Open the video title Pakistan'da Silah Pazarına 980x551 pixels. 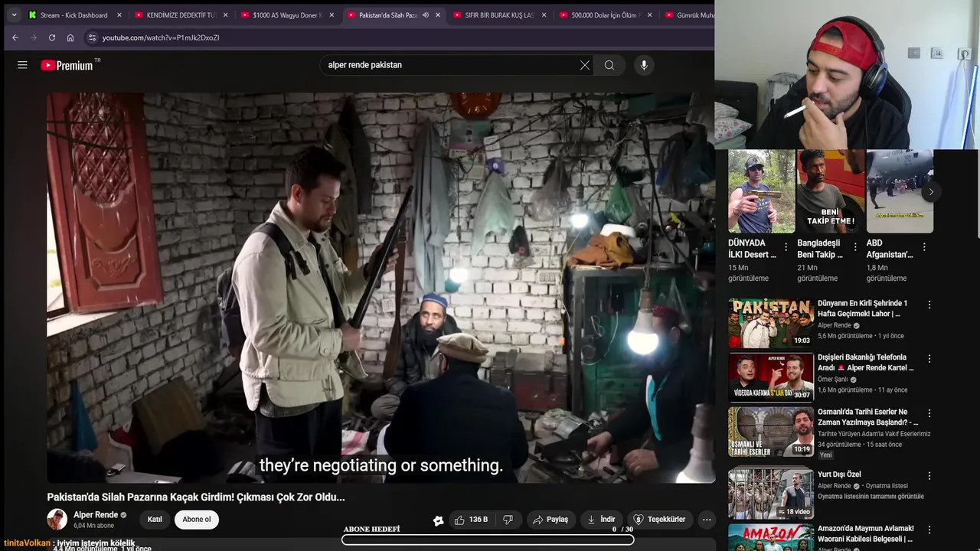click(x=196, y=497)
